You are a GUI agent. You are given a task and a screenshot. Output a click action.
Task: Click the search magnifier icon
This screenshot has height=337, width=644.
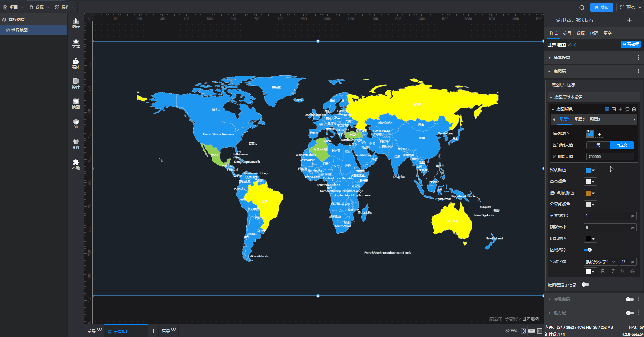point(582,7)
